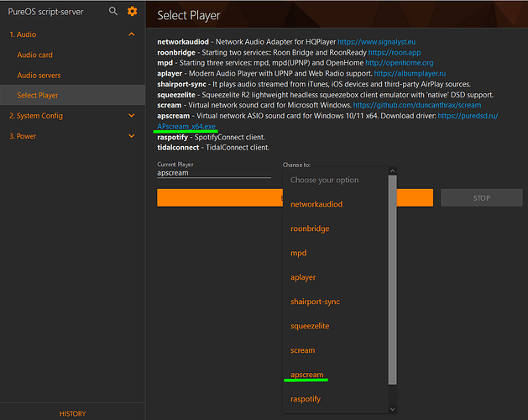Click the dropdown scrollbar up arrow
The width and height of the screenshot is (528, 420).
tap(392, 171)
